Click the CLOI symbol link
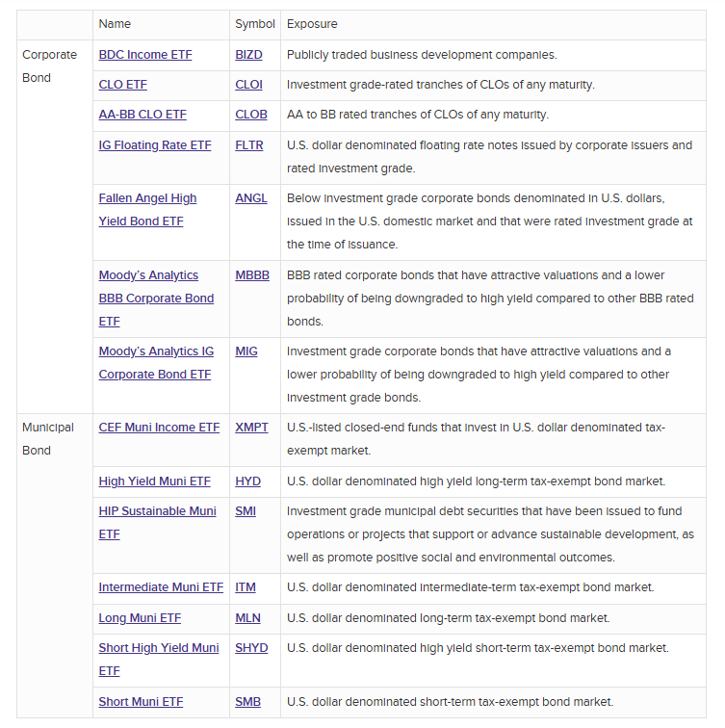Viewport: 725px width, 728px height. pyautogui.click(x=248, y=85)
